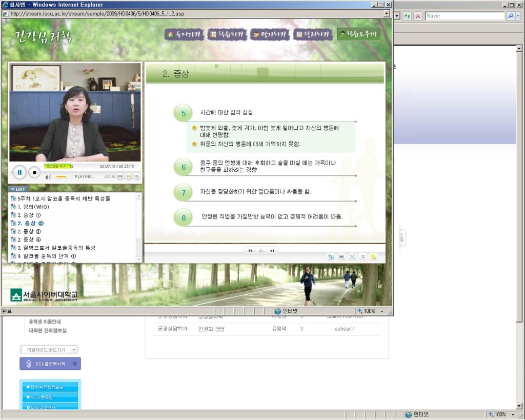Click estream1 server link
Image resolution: width=525 pixels, height=420 pixels.
pos(345,329)
